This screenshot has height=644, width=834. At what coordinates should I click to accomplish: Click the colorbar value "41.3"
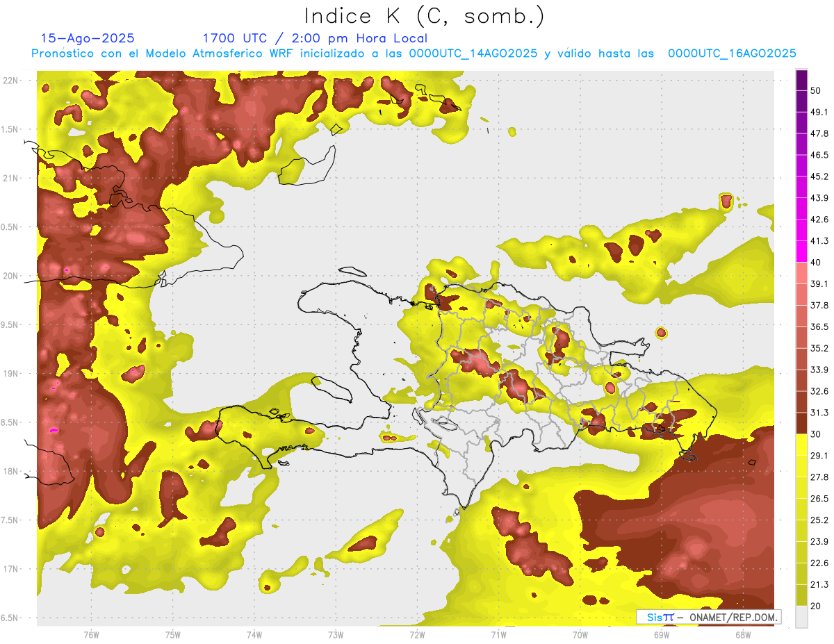click(x=819, y=241)
